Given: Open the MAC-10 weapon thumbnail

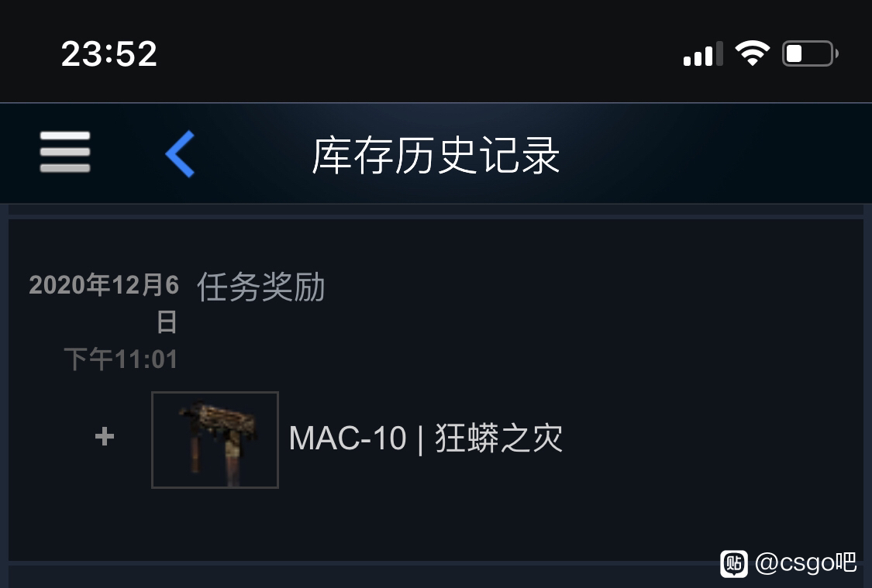Looking at the screenshot, I should (215, 439).
